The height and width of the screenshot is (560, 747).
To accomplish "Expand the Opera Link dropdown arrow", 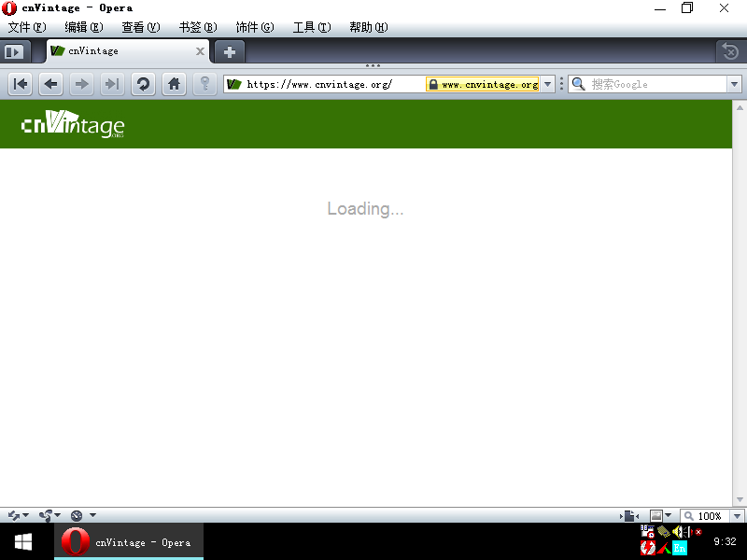I will point(26,515).
